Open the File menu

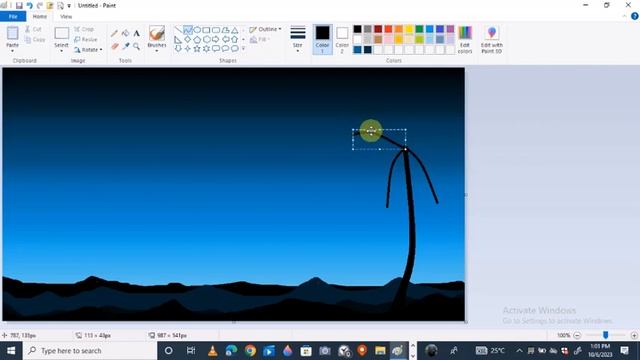coord(13,16)
